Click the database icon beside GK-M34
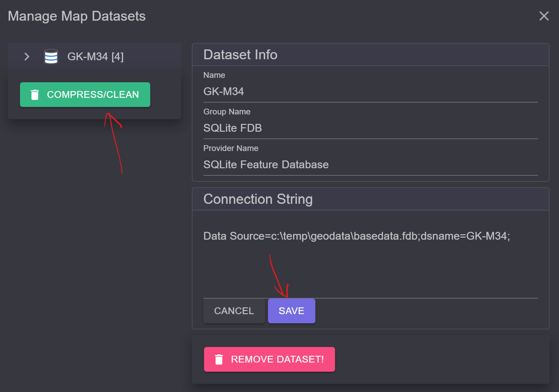This screenshot has width=559, height=392. 51,57
